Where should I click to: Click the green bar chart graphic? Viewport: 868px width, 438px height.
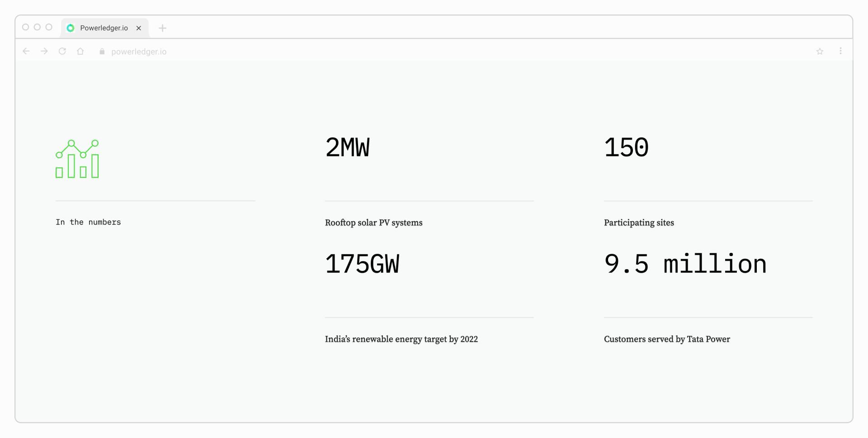point(77,158)
